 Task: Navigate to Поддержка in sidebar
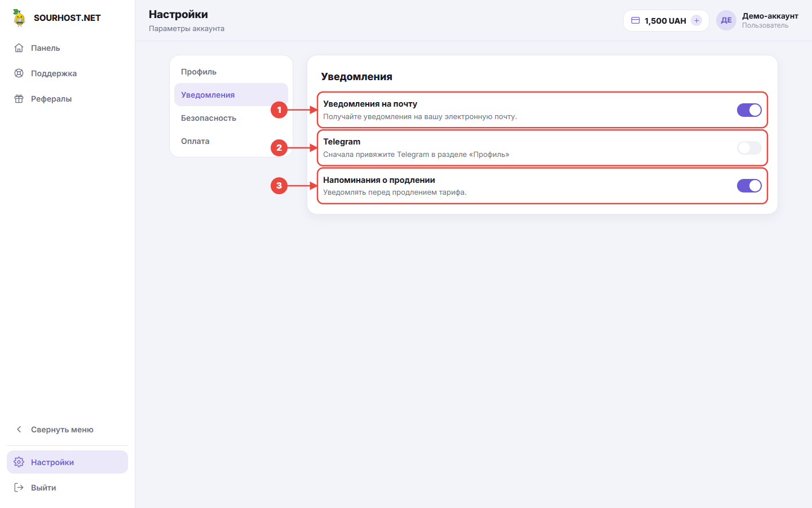pos(68,73)
